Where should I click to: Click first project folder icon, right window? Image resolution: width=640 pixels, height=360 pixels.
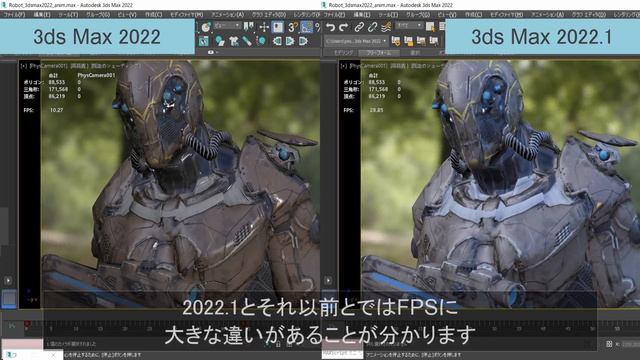point(396,41)
